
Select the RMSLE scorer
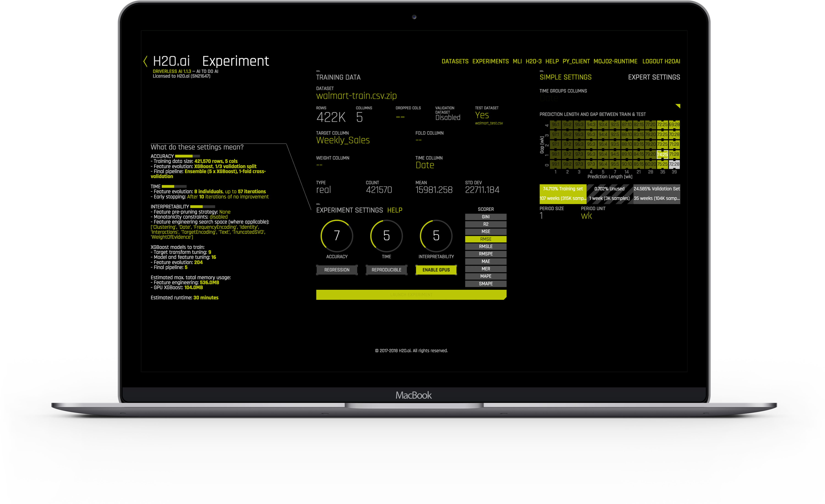[486, 247]
